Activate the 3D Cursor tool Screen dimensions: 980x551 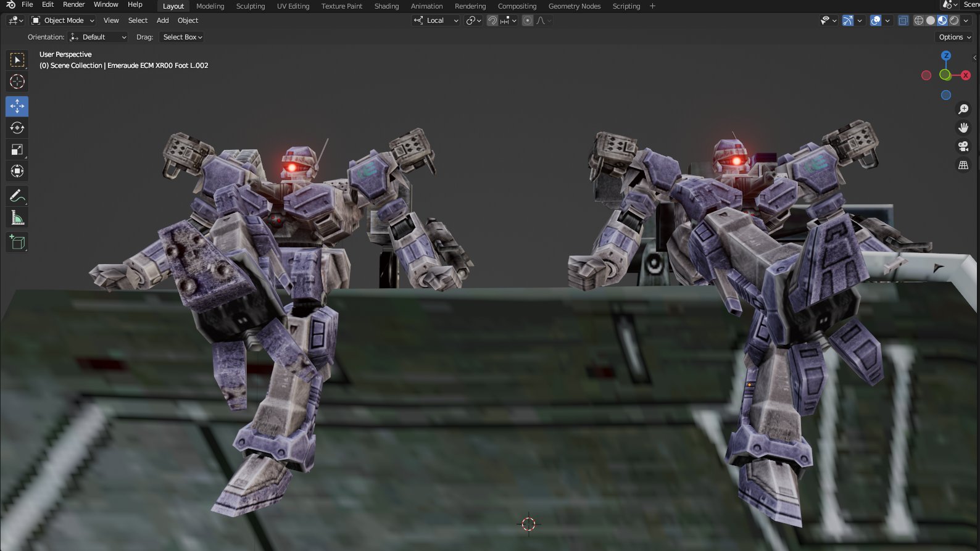click(x=17, y=81)
